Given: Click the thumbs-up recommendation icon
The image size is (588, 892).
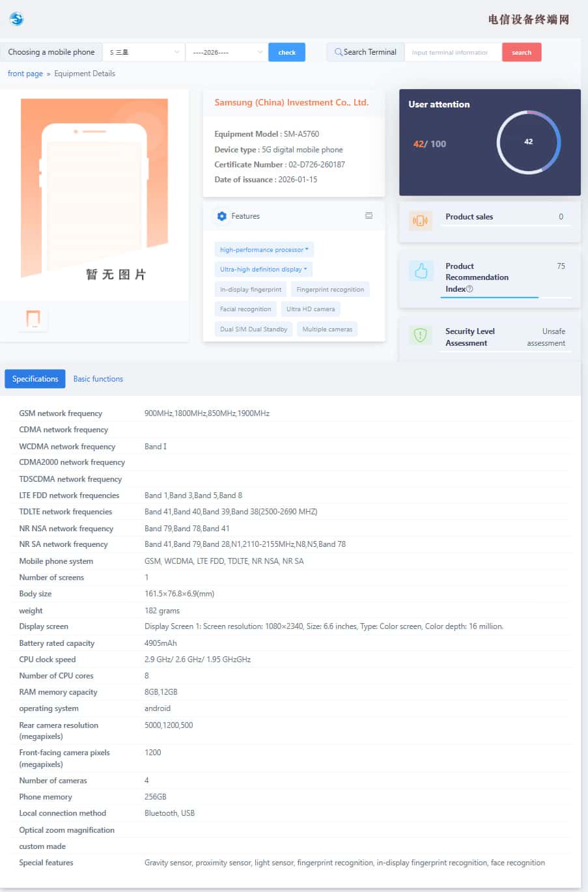Looking at the screenshot, I should coord(421,271).
